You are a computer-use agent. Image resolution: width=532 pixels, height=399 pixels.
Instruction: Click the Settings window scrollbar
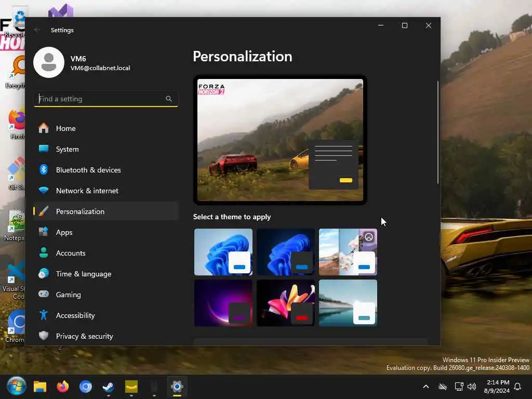point(437,132)
